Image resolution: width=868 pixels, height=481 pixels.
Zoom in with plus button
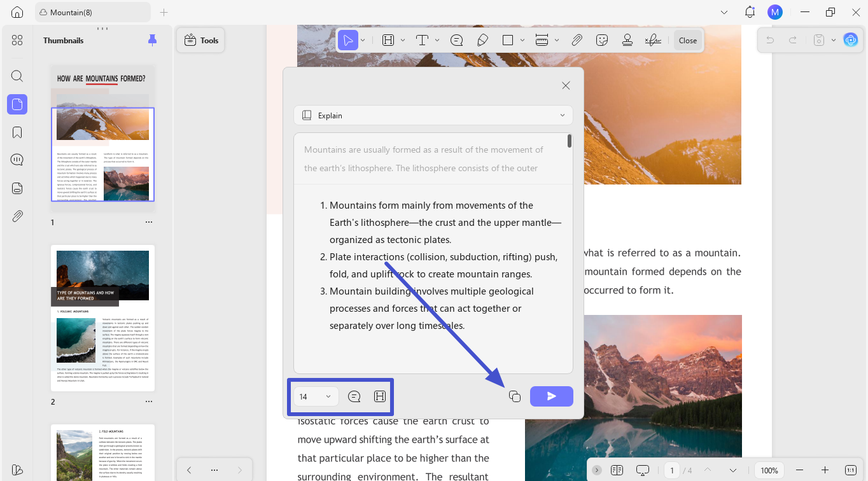pyautogui.click(x=825, y=470)
